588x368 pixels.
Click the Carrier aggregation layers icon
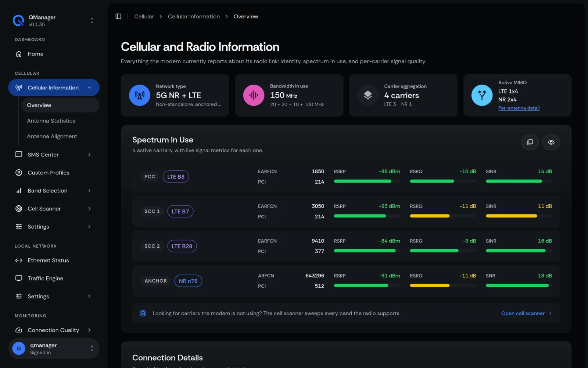368,95
